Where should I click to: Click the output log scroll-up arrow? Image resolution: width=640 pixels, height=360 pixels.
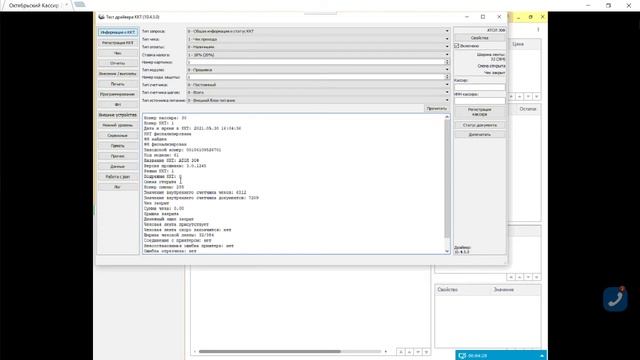coord(447,117)
